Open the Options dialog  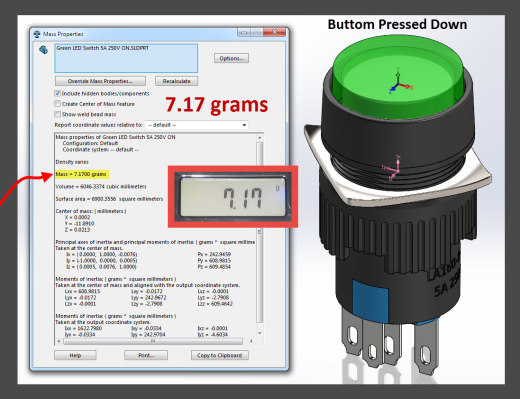(231, 58)
